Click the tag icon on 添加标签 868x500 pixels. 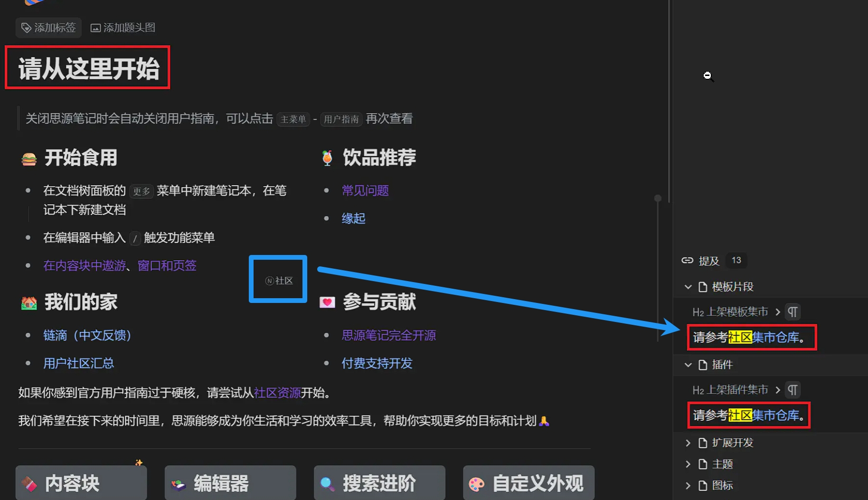pos(26,28)
